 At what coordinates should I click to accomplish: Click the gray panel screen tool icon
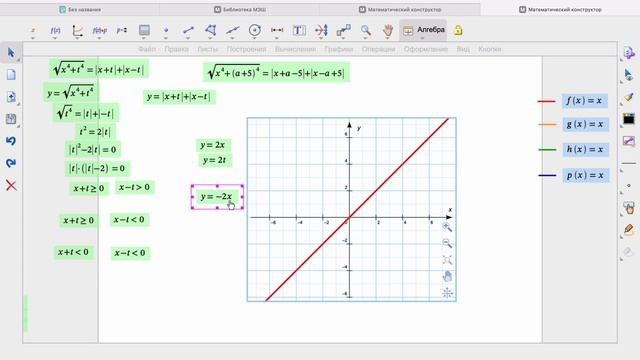[x=144, y=30]
